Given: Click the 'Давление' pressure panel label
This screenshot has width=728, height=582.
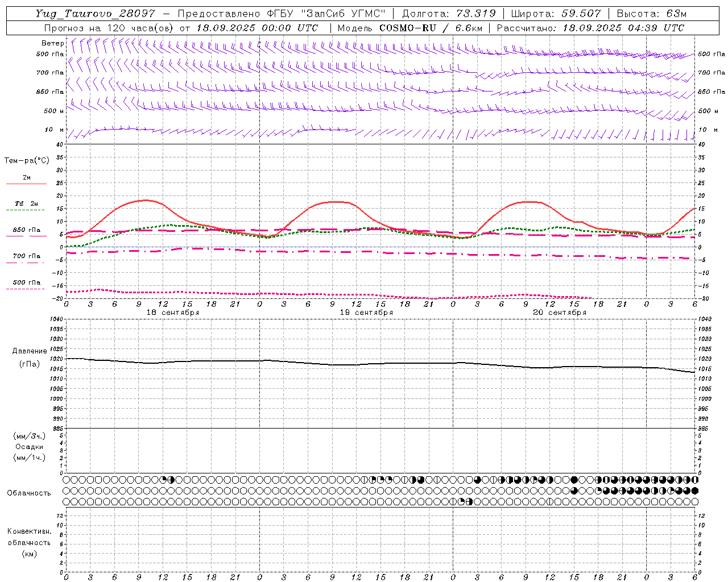Looking at the screenshot, I should click(x=30, y=351).
